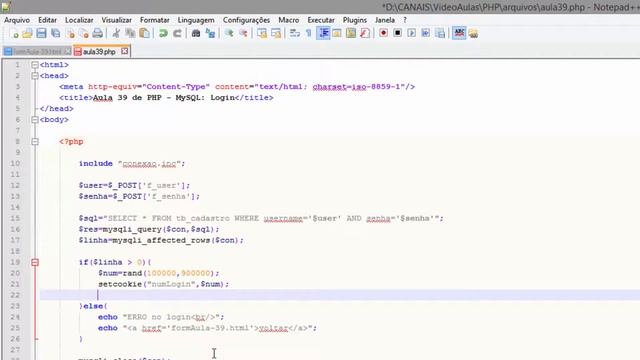Click the <title> line text
Image resolution: width=640 pixels, height=360 pixels.
point(166,98)
